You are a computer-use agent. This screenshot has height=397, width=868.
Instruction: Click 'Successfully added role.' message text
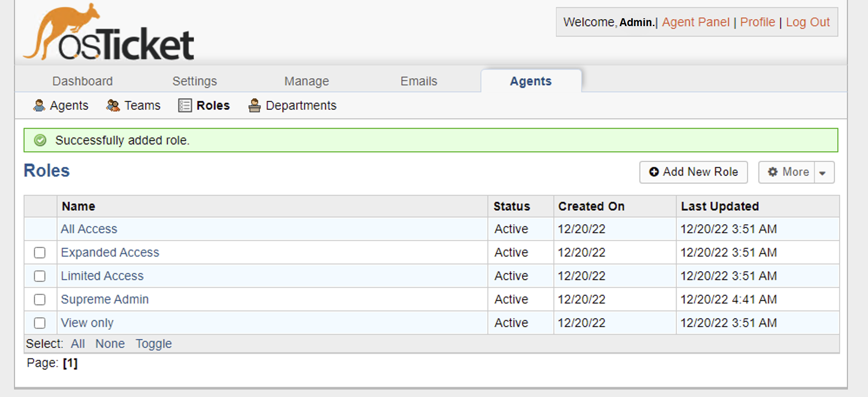[123, 140]
